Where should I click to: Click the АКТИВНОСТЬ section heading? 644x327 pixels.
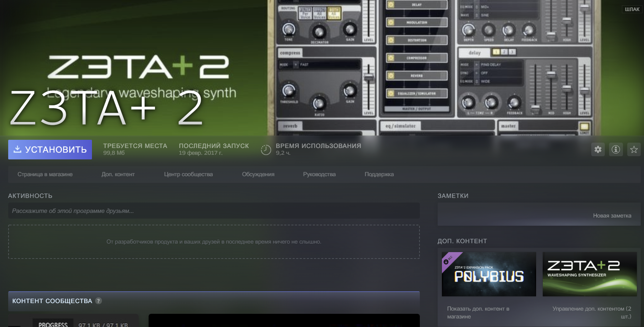[30, 196]
